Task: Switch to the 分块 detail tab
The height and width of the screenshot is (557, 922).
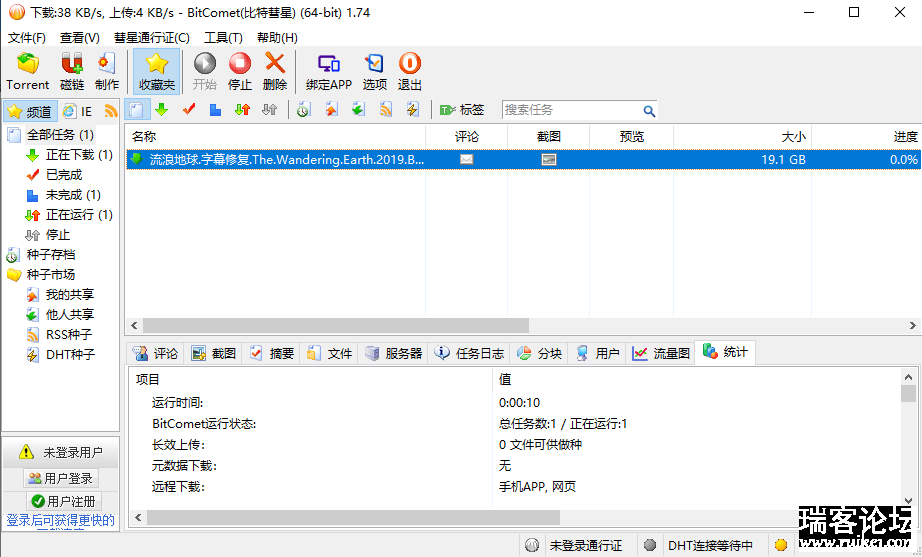Action: pos(540,353)
